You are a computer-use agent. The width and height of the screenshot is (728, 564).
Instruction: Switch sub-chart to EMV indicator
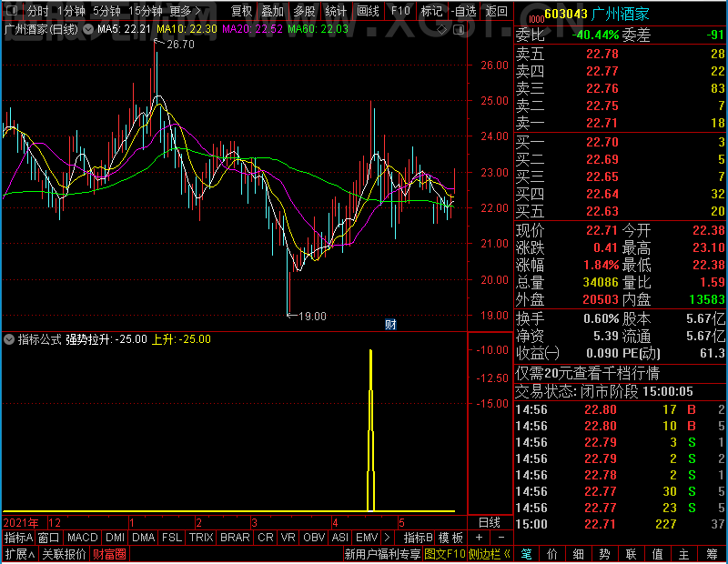367,538
